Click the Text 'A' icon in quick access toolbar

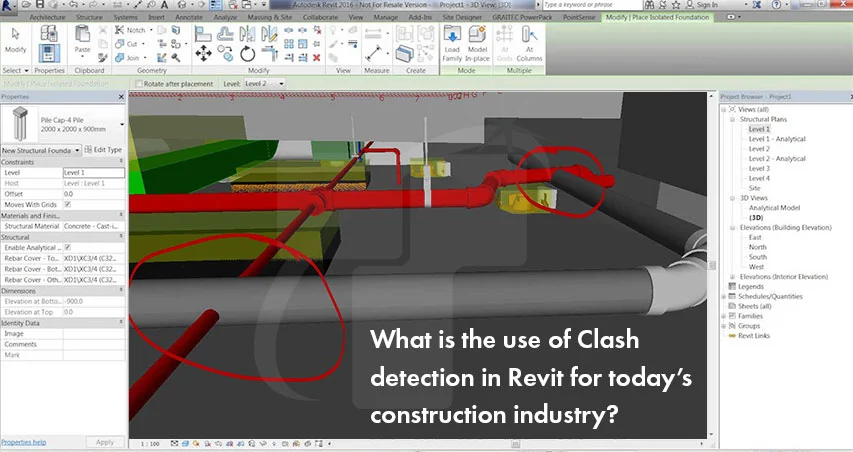164,4
